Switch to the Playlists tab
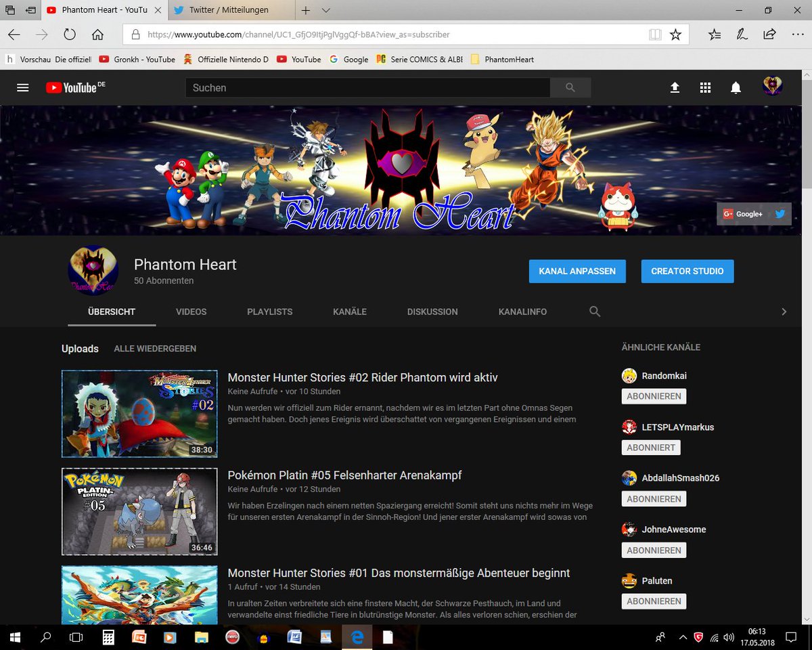Viewport: 812px width, 650px height. tap(270, 311)
